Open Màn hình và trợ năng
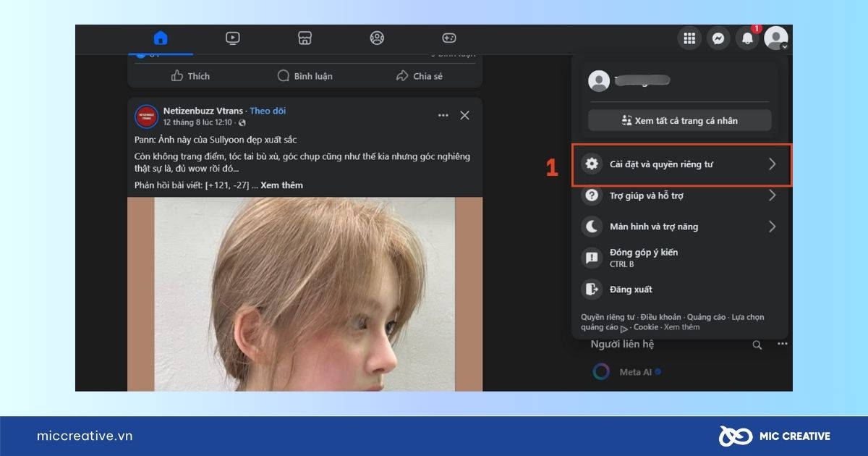Screen dimensions: 868x456 [680, 227]
